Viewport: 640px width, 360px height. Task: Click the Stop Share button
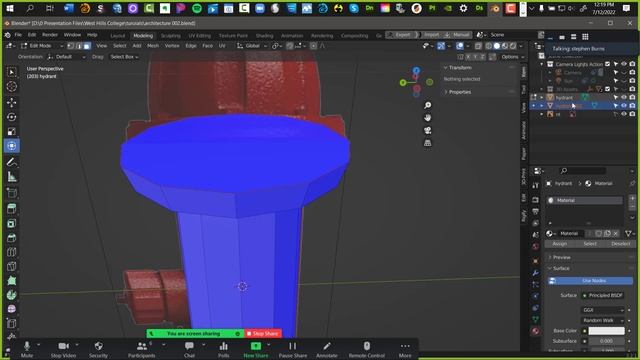[x=263, y=334]
